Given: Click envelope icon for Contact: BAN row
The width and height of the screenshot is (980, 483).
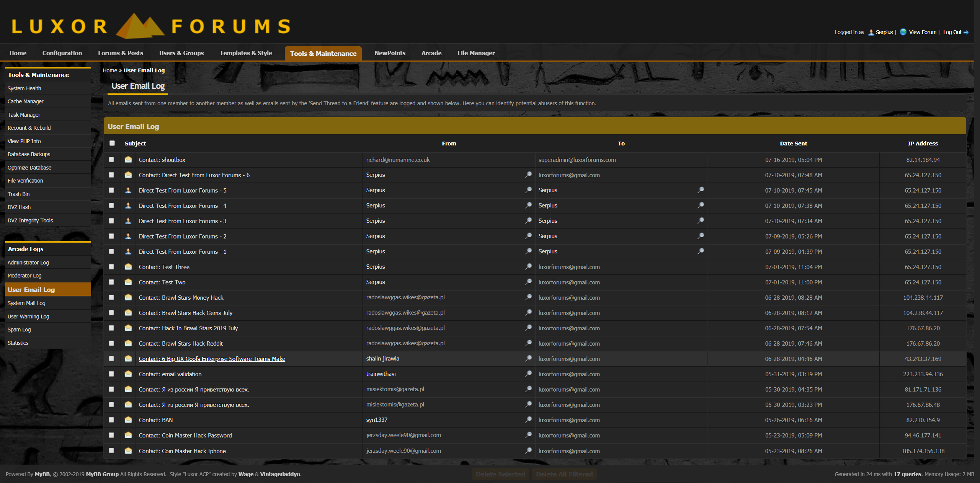Looking at the screenshot, I should click(x=128, y=420).
